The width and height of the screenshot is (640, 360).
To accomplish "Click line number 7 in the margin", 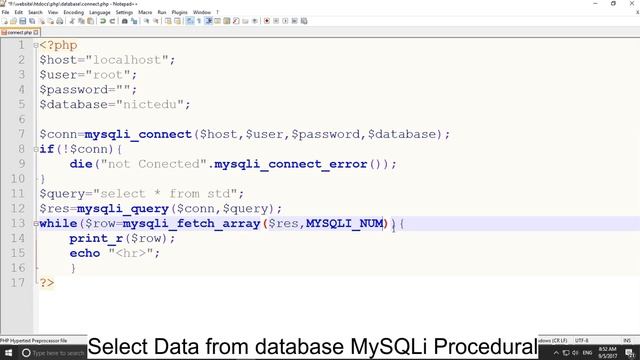I will (x=21, y=134).
